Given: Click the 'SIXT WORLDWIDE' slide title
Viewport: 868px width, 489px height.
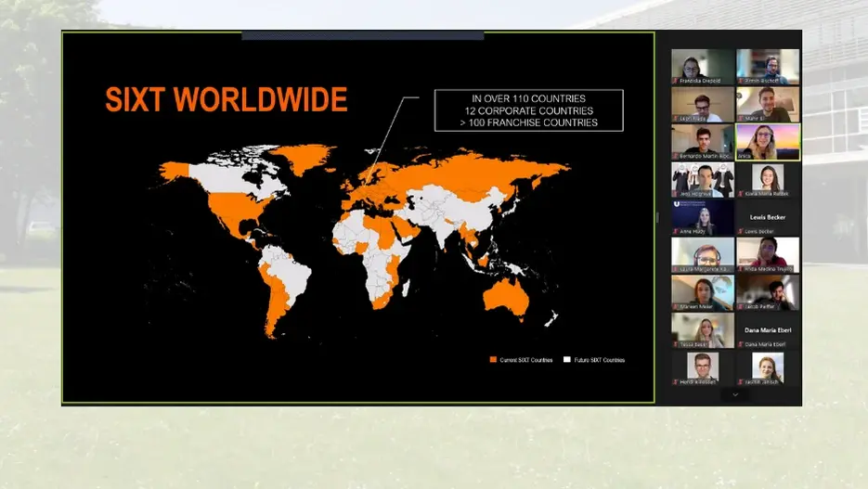Looking at the screenshot, I should coord(227,99).
